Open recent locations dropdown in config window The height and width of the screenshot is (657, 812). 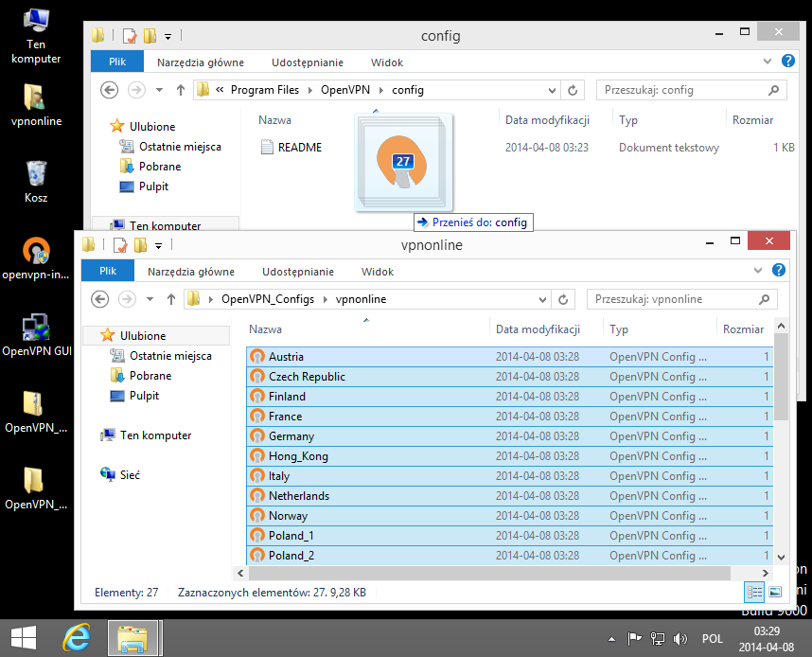(160, 90)
